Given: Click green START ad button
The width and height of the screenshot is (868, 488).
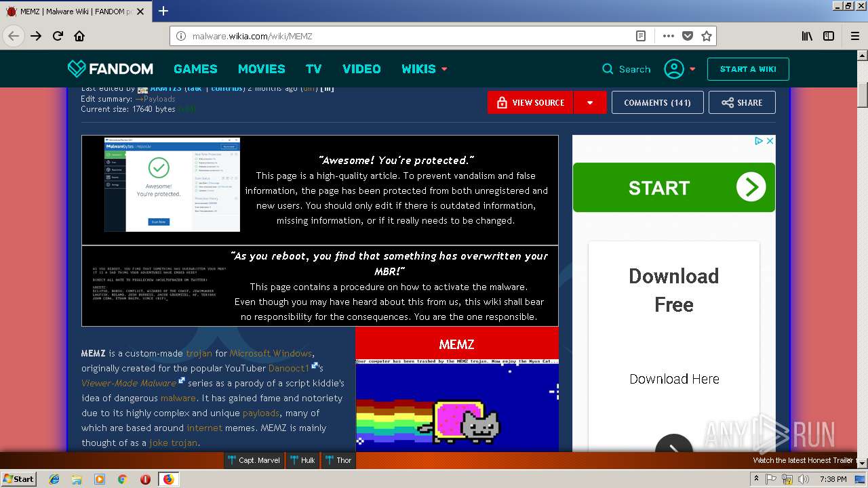Looking at the screenshot, I should coord(674,187).
